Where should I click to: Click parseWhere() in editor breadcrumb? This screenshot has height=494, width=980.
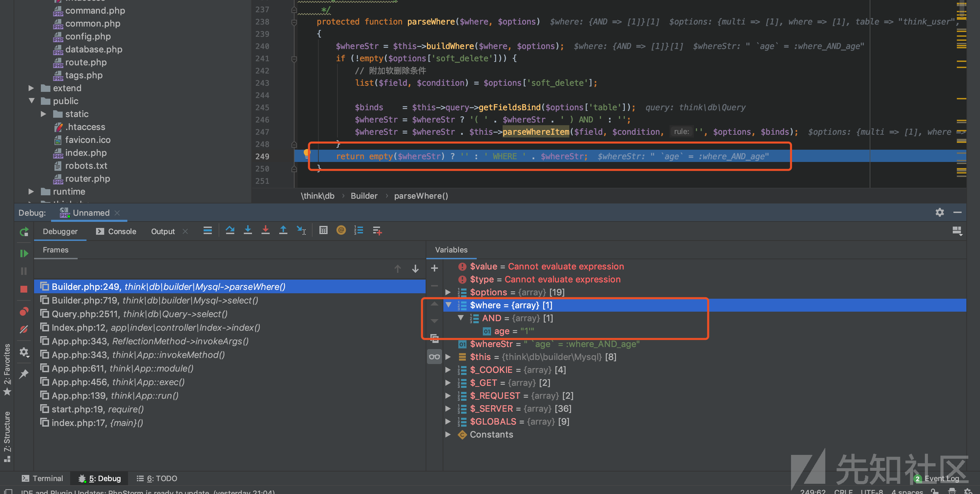(x=421, y=196)
